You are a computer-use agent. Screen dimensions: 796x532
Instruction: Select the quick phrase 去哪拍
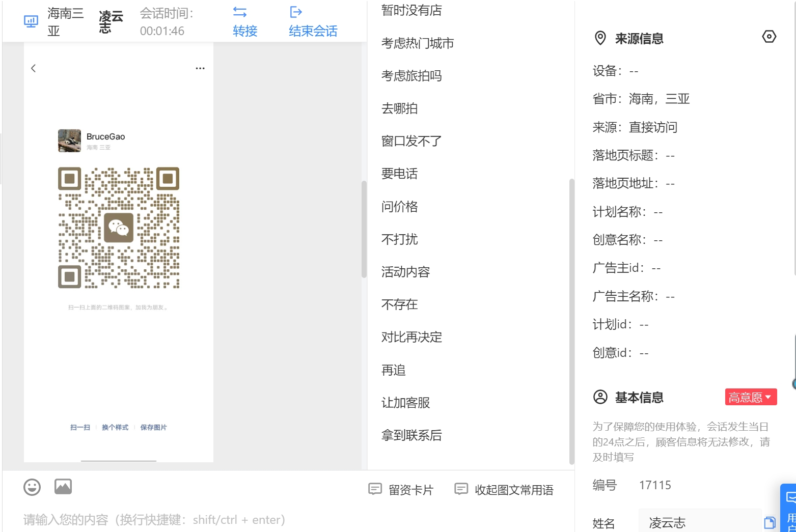click(x=399, y=108)
